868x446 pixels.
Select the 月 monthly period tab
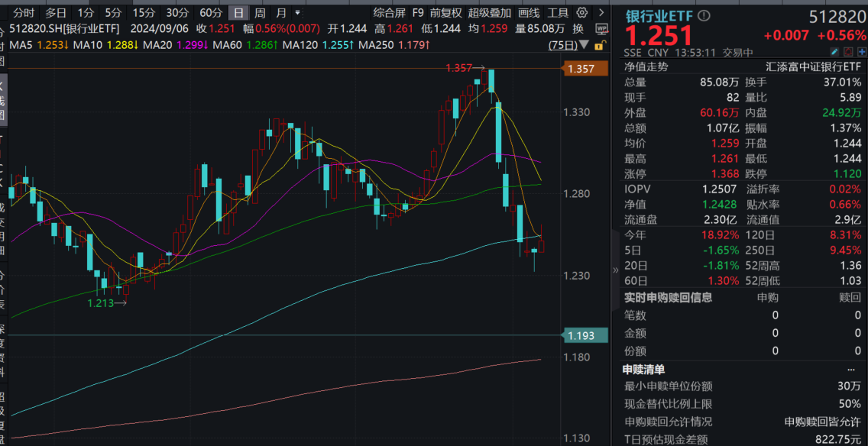pos(281,12)
